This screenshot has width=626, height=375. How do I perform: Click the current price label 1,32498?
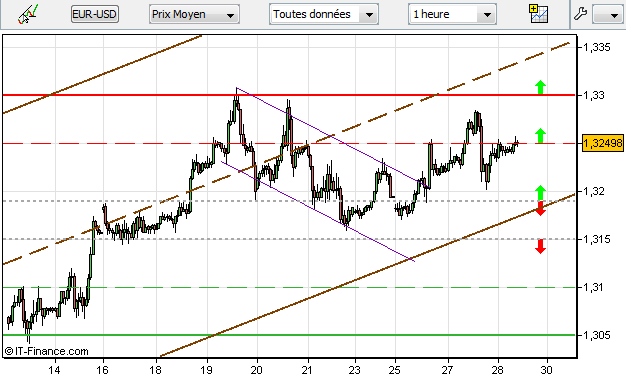pyautogui.click(x=602, y=143)
